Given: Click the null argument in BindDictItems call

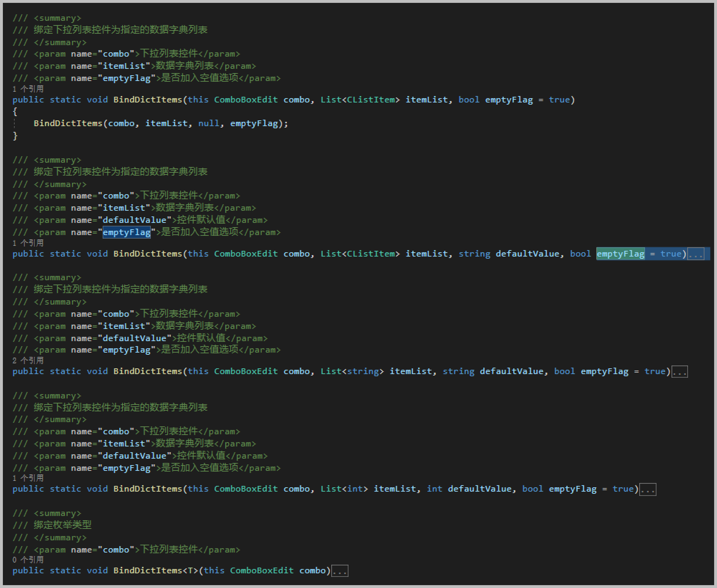Looking at the screenshot, I should (208, 124).
